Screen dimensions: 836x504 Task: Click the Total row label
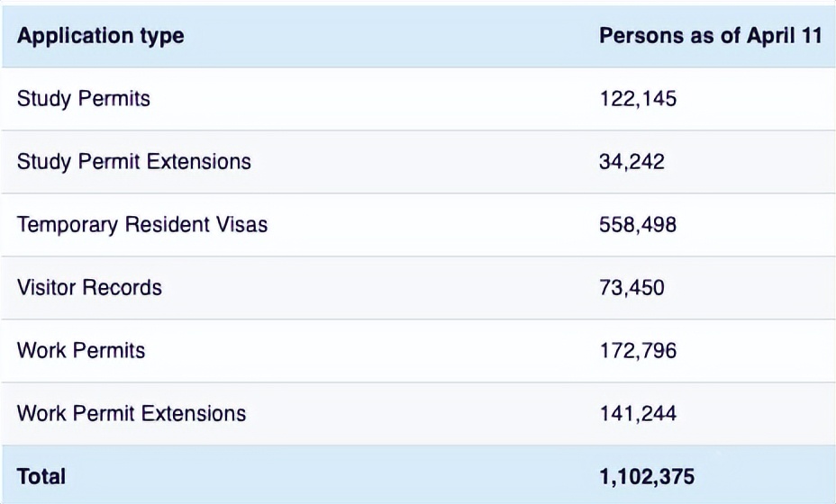coord(41,475)
